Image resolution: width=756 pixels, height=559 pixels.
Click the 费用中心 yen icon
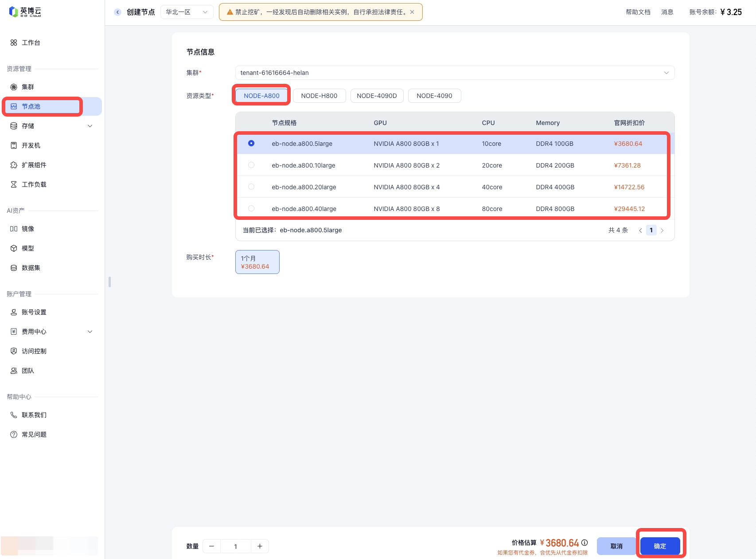coord(14,332)
